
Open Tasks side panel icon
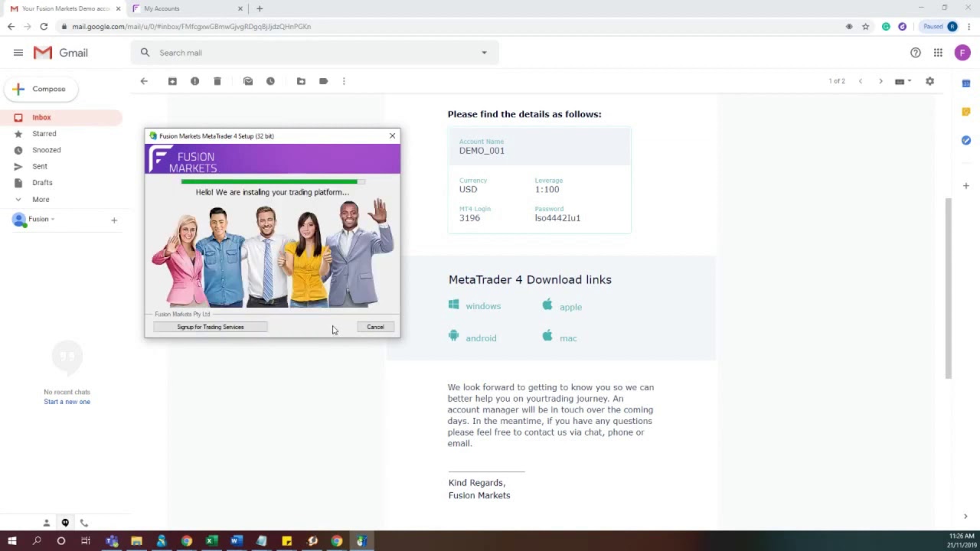click(966, 140)
